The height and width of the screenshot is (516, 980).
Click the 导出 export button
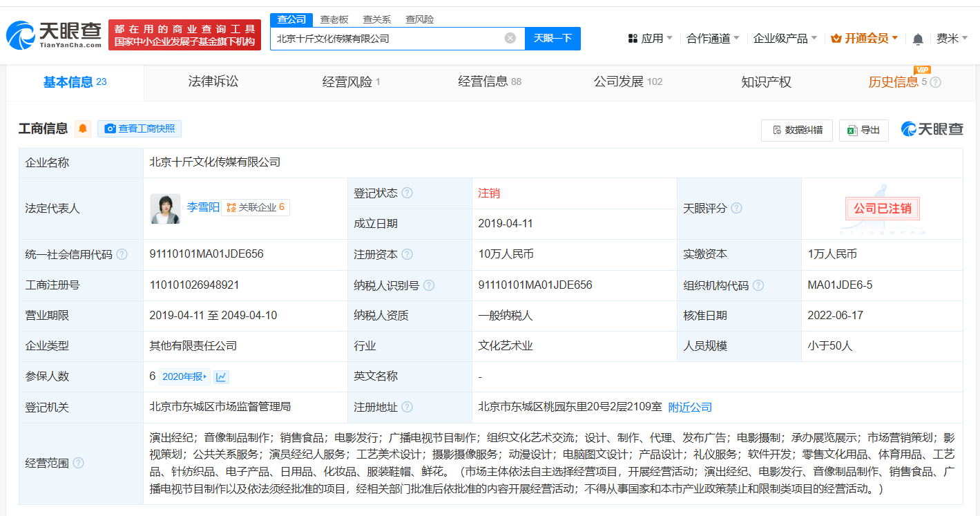click(864, 130)
